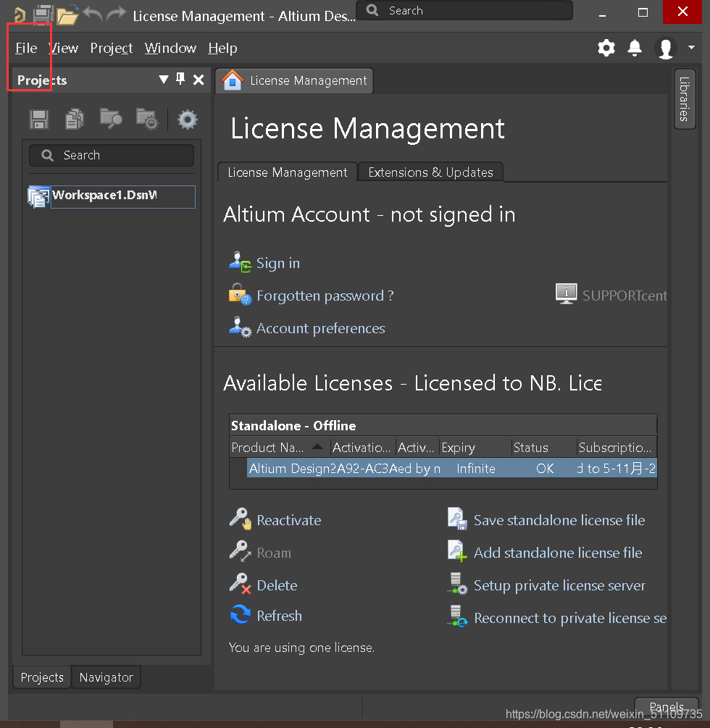
Task: Open the Libraries side panel tab
Action: [x=684, y=99]
